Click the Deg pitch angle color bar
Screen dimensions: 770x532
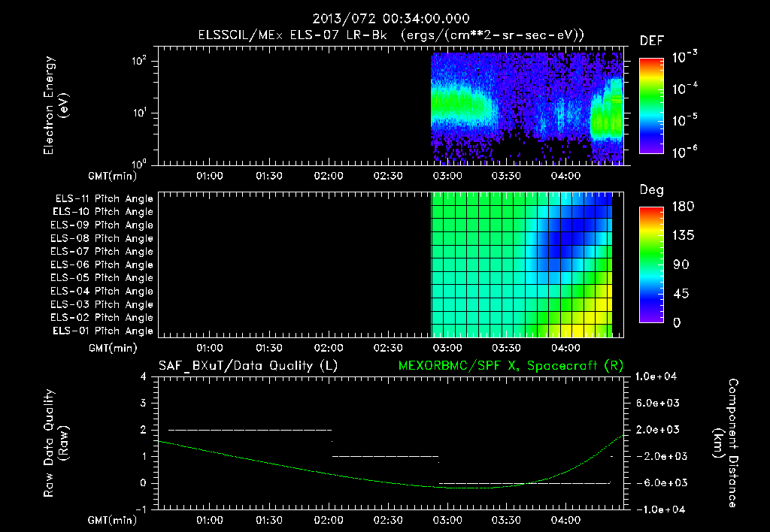pos(652,264)
